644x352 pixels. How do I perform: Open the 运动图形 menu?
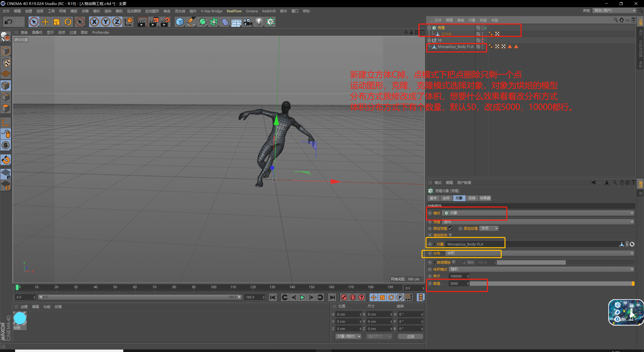(152, 11)
